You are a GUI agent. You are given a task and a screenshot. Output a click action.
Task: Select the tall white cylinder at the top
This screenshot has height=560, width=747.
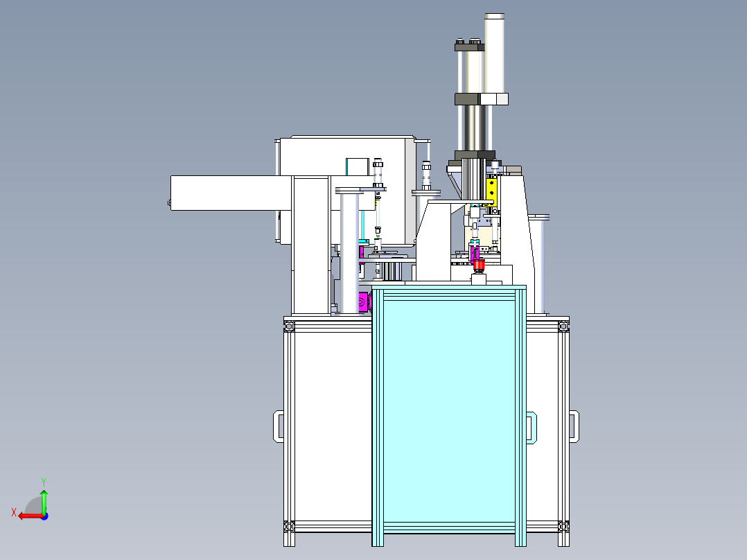[495, 53]
